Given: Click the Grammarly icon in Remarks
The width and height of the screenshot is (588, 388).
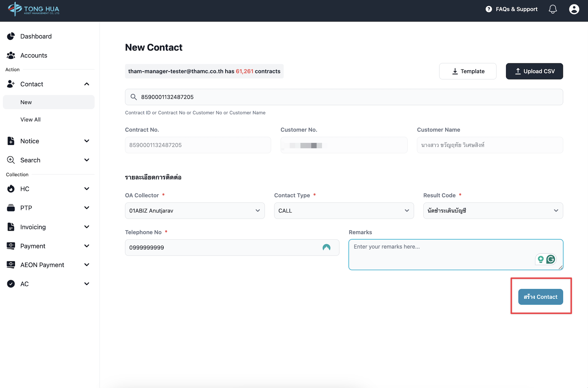Looking at the screenshot, I should pyautogui.click(x=551, y=259).
